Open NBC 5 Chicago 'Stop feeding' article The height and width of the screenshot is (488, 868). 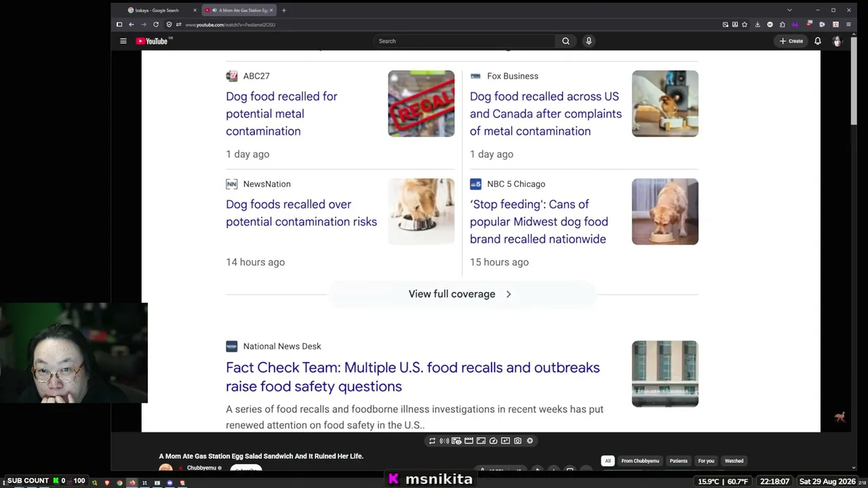point(539,222)
